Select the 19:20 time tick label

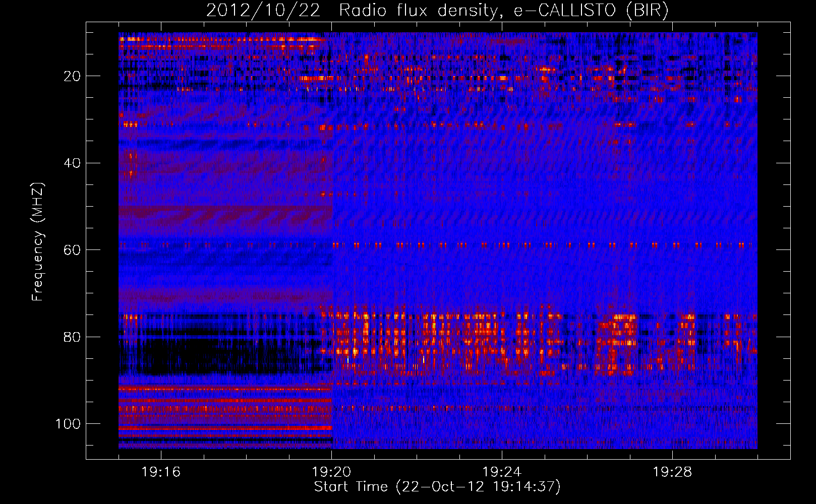click(x=331, y=472)
